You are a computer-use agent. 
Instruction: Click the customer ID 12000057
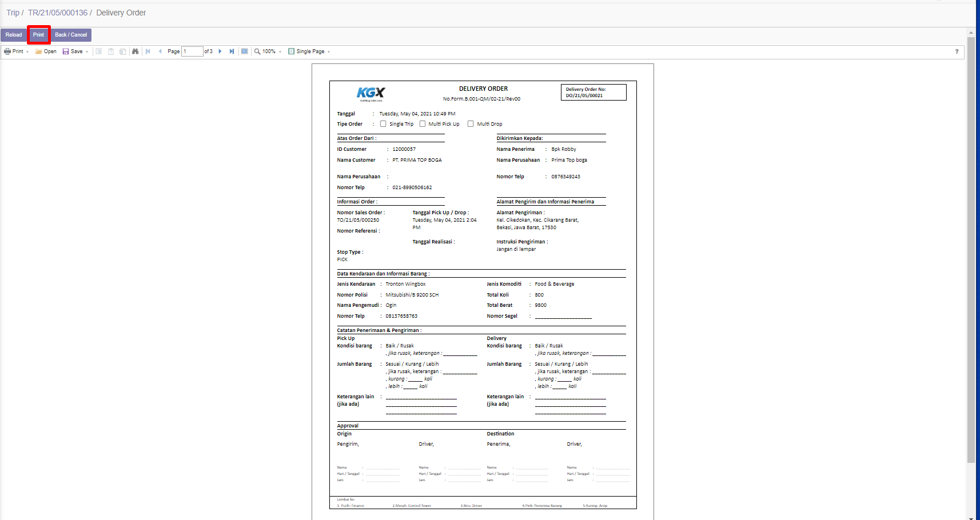(404, 149)
